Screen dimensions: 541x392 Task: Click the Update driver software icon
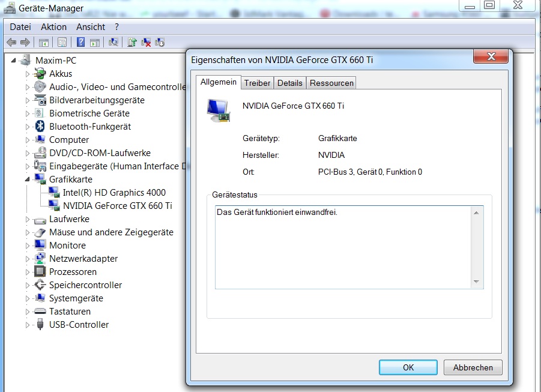132,42
